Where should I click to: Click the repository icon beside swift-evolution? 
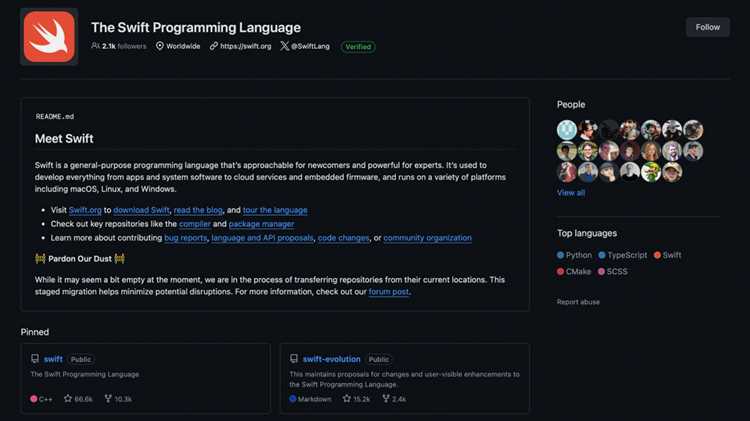pos(294,359)
